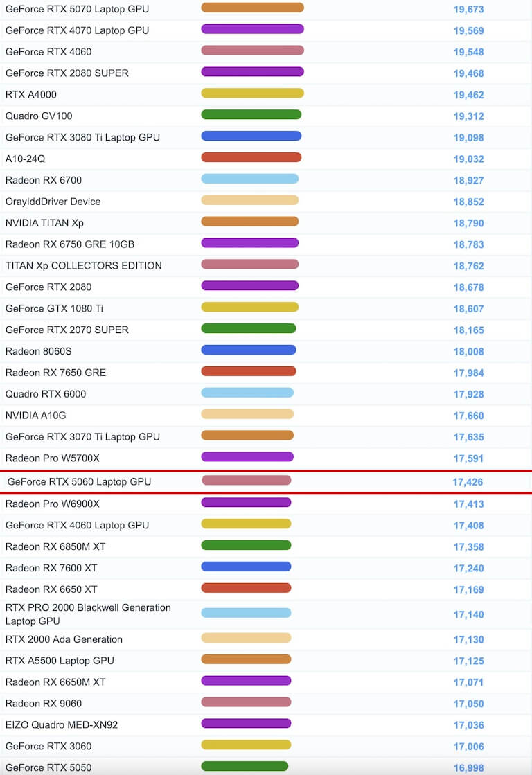Viewport: 532px width, 775px height.
Task: Click score 18,927 for Radeon RX 6700
Action: pos(469,180)
